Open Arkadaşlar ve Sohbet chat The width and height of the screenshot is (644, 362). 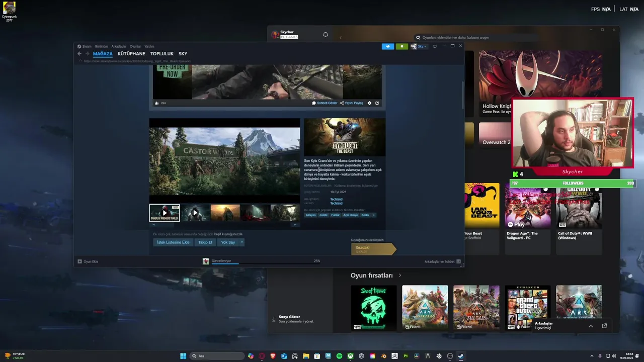pos(443,261)
